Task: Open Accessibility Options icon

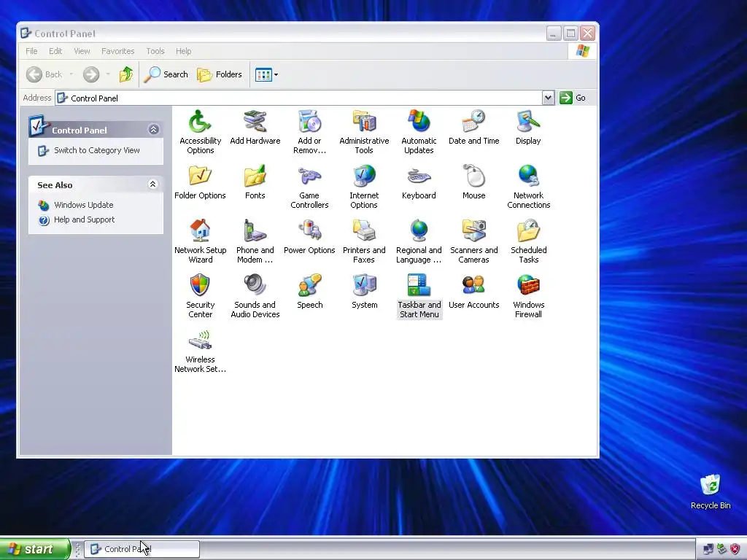Action: pyautogui.click(x=200, y=132)
